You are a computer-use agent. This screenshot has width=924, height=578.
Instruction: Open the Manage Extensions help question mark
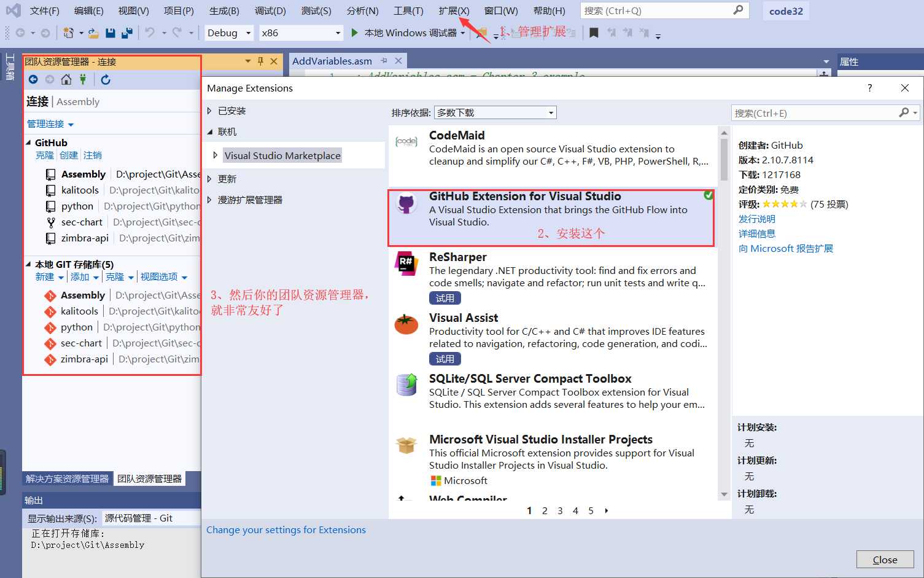(x=869, y=88)
